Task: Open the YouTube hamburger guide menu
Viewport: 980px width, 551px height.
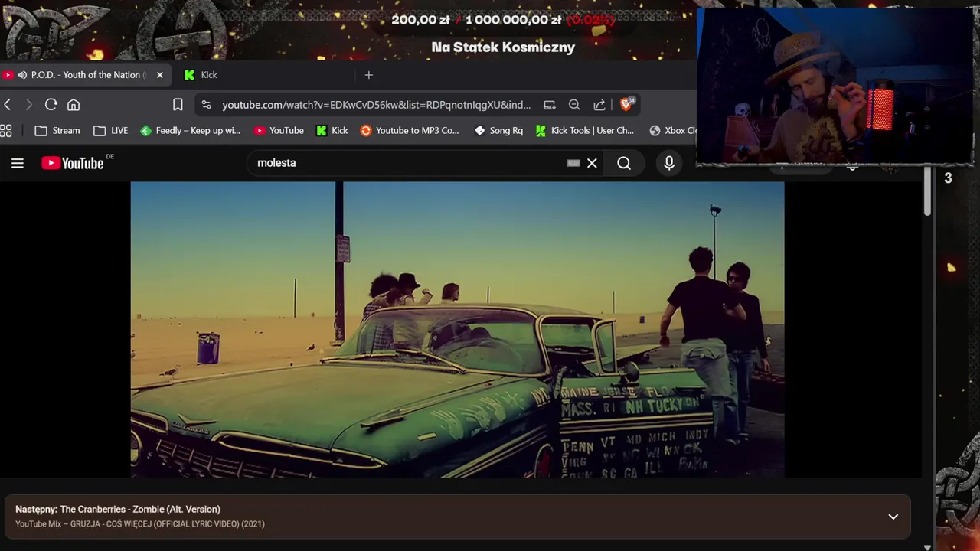Action: (x=18, y=163)
